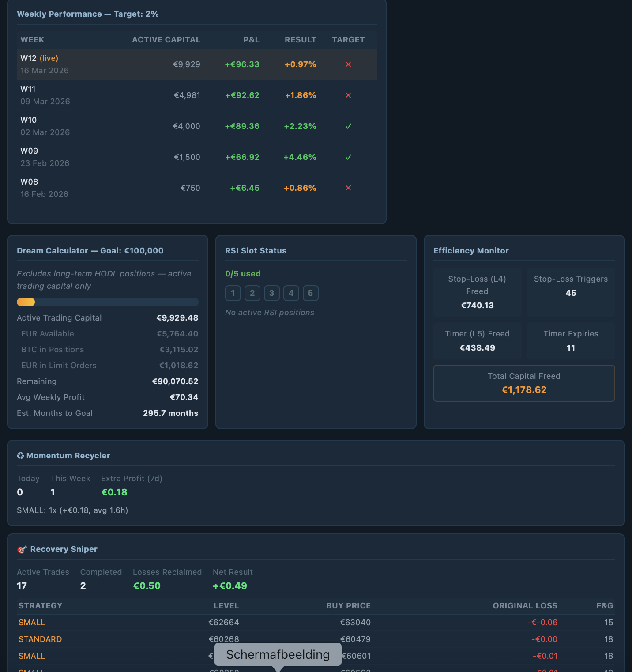Screen dimensions: 632x672
Task: Click the green check icon for week W09
Action: pyautogui.click(x=348, y=157)
